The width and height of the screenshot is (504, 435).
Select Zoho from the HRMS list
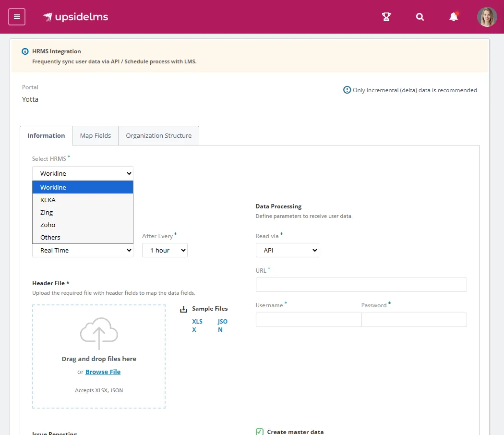coord(83,225)
